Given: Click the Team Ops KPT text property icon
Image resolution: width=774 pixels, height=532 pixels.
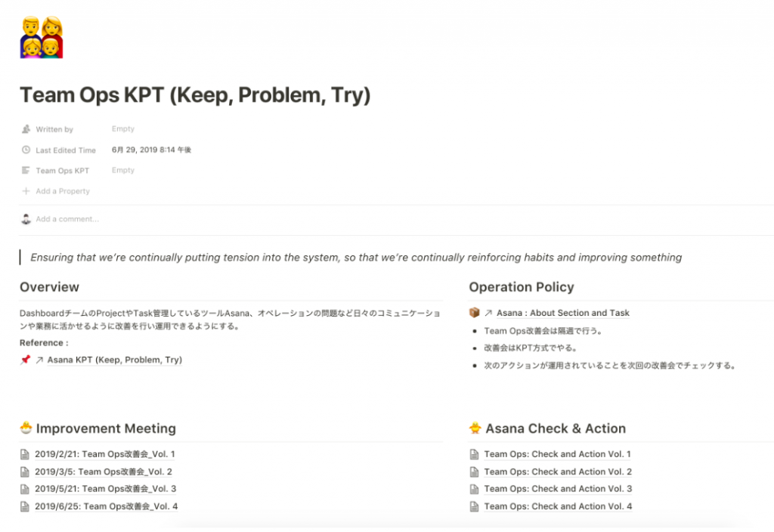Looking at the screenshot, I should pyautogui.click(x=26, y=170).
